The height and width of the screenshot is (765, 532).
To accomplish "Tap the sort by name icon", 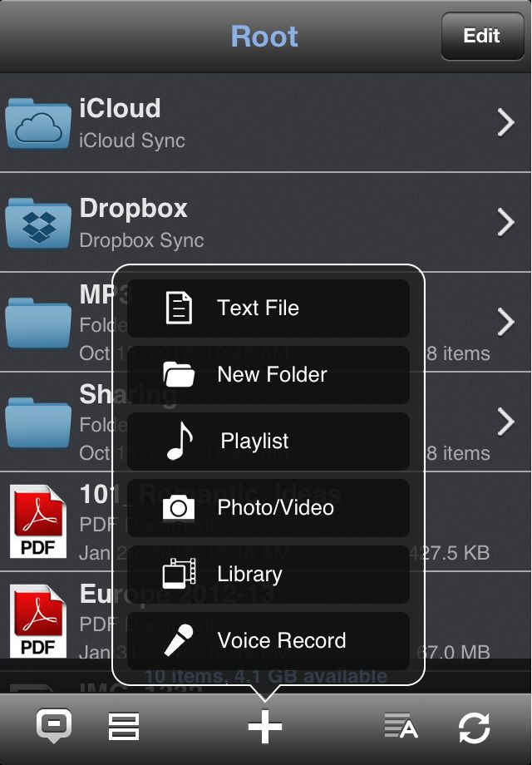I will click(x=401, y=726).
